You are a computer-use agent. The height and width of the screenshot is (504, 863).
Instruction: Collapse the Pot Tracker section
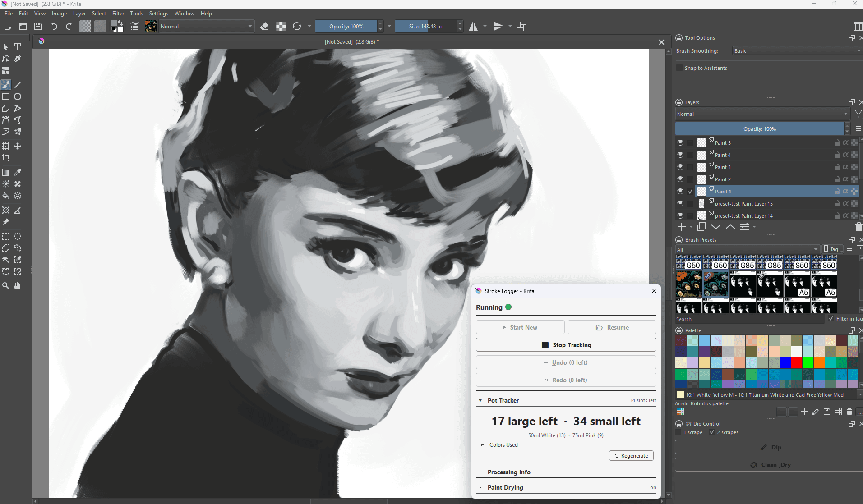pos(480,400)
